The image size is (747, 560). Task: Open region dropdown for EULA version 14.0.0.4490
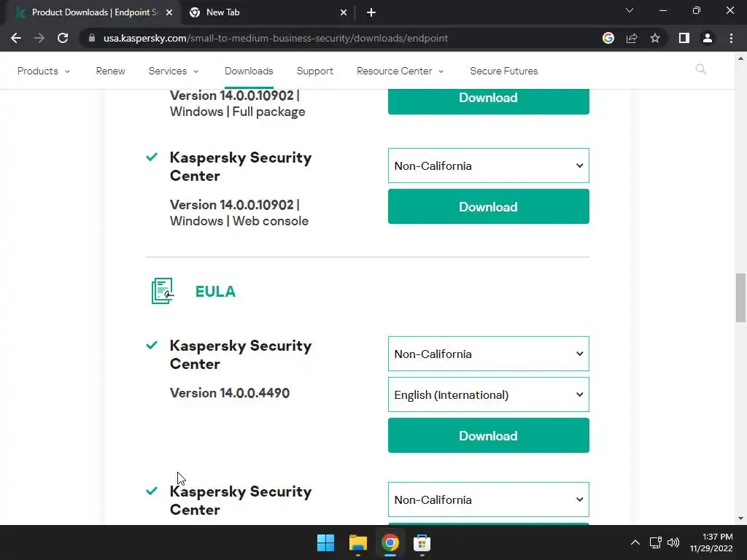488,354
